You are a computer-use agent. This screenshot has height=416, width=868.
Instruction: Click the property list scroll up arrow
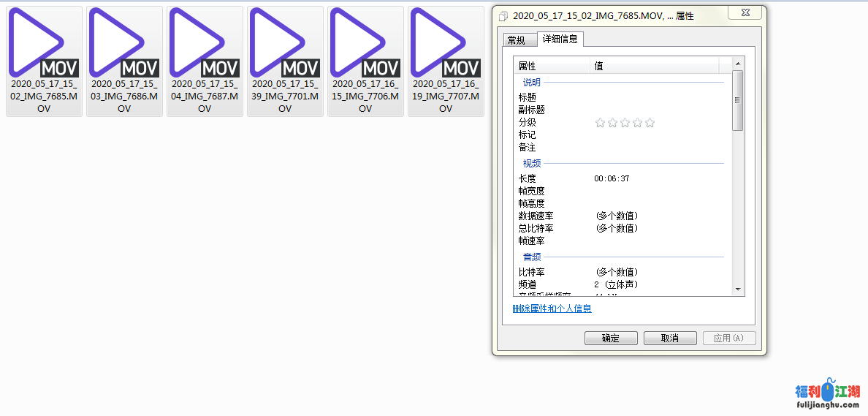737,64
